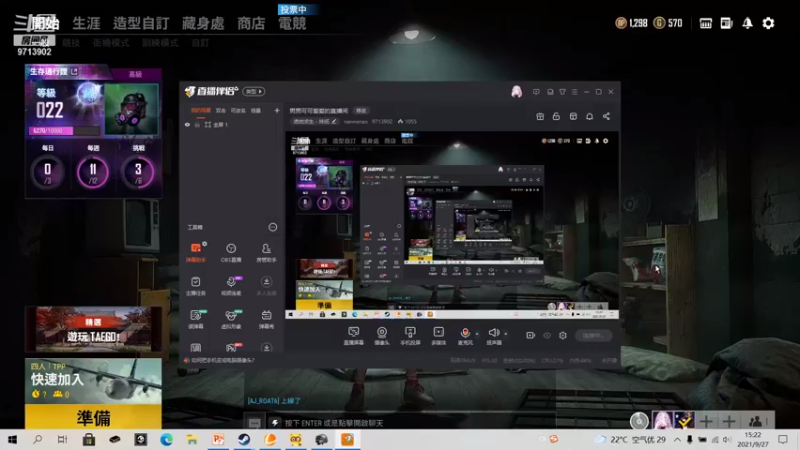Click the 连接中 start streaming button

tap(593, 335)
